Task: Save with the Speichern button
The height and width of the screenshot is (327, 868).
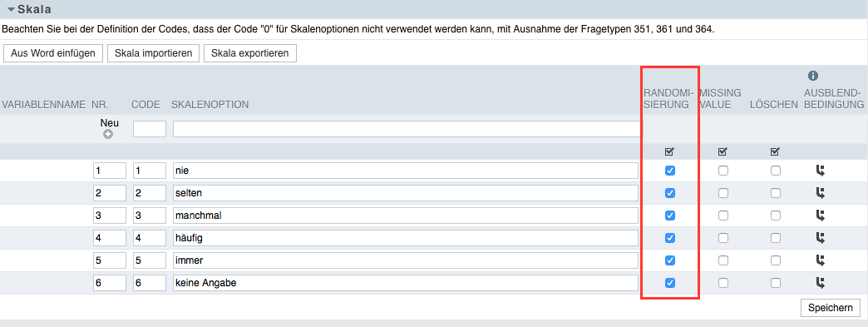Action: pyautogui.click(x=831, y=308)
